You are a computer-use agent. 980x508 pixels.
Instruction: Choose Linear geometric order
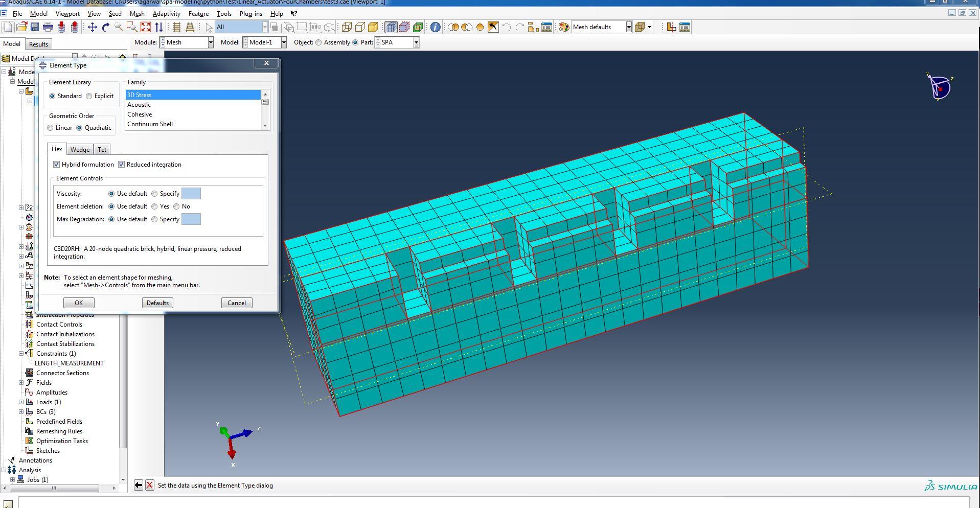pos(50,128)
